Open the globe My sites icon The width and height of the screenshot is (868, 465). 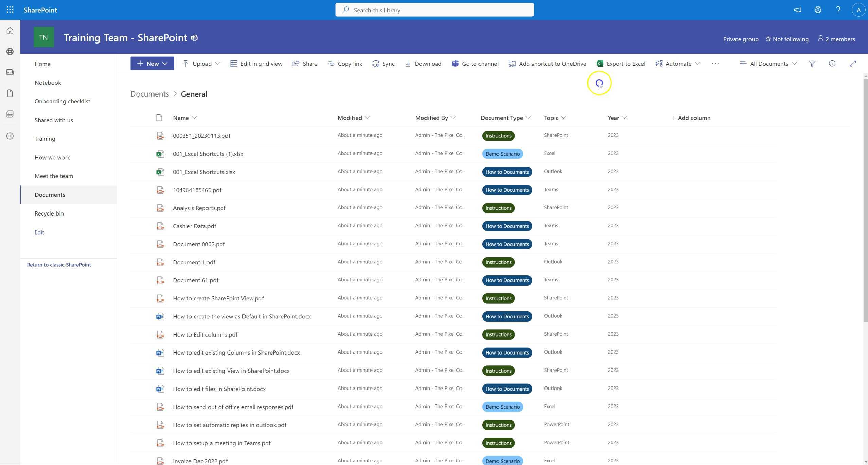tap(10, 51)
